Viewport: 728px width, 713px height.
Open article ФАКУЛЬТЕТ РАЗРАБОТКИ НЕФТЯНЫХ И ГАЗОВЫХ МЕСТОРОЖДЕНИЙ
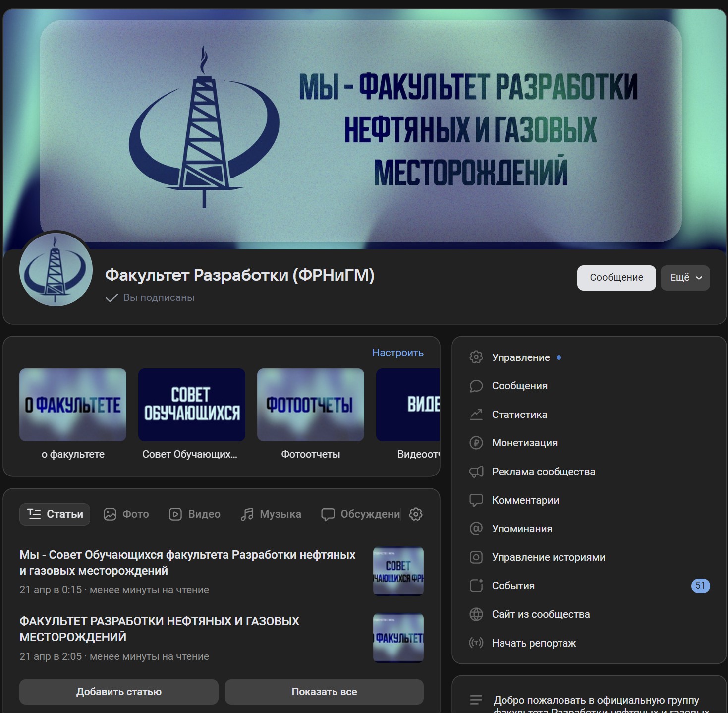click(x=159, y=629)
